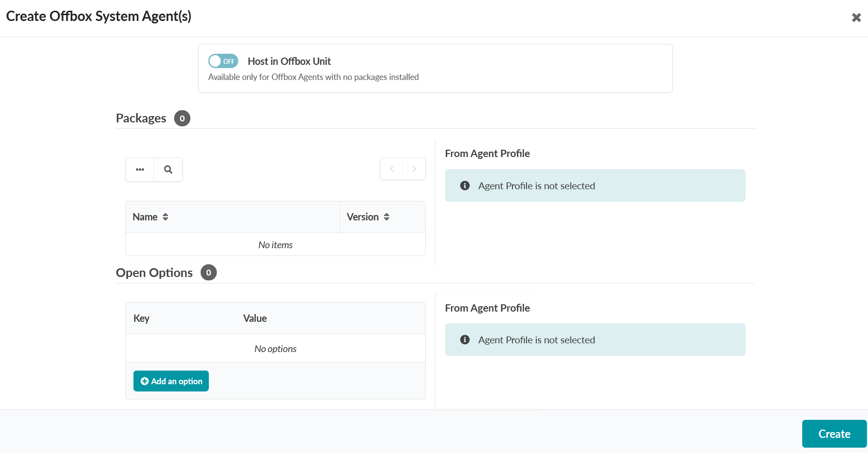Screen dimensions: 868x453
Task: Click the Version sort arrows icon
Action: coord(387,217)
